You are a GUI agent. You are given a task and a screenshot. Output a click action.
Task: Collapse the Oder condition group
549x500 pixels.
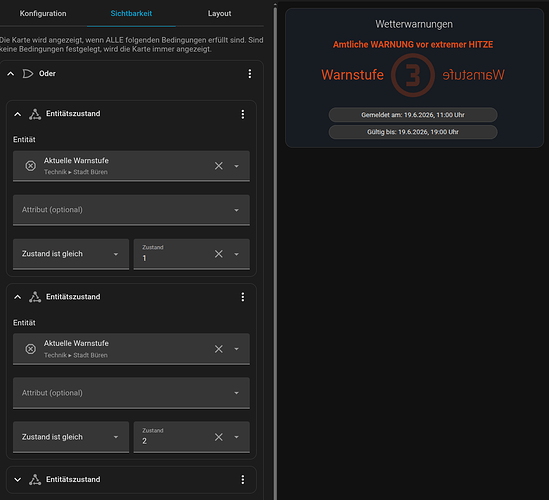coord(11,74)
